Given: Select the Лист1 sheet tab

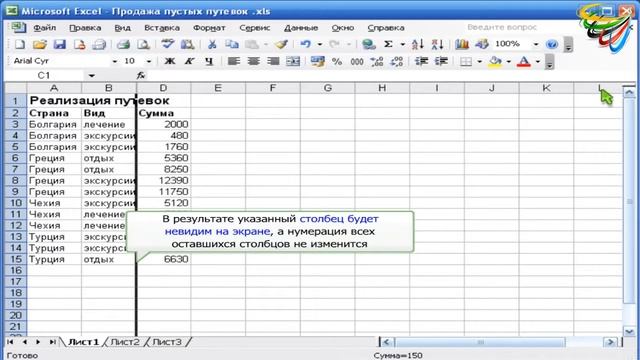Looking at the screenshot, I should click(83, 342).
